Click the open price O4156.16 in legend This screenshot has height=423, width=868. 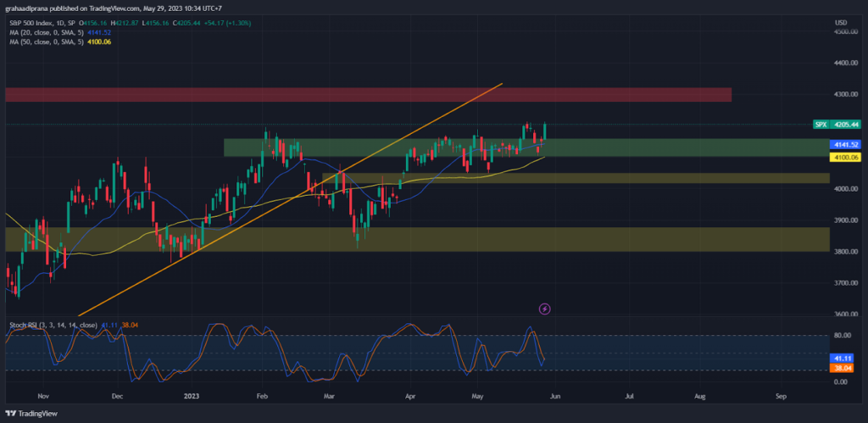(94, 23)
